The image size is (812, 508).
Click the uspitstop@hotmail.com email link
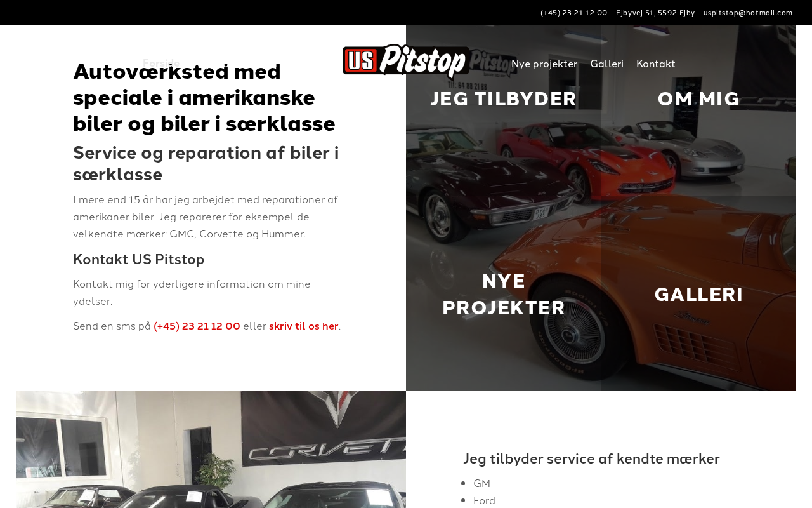(748, 13)
